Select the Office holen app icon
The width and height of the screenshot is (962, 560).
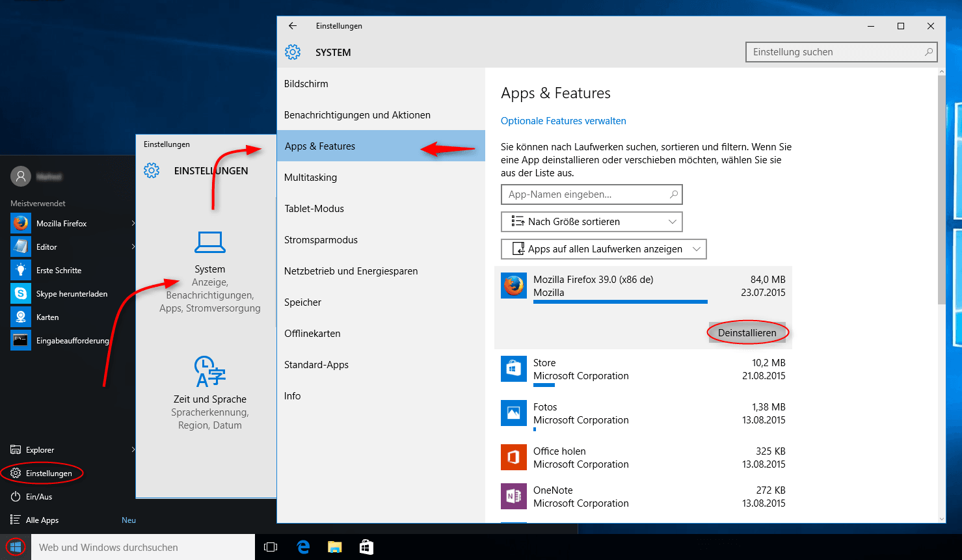(x=514, y=457)
